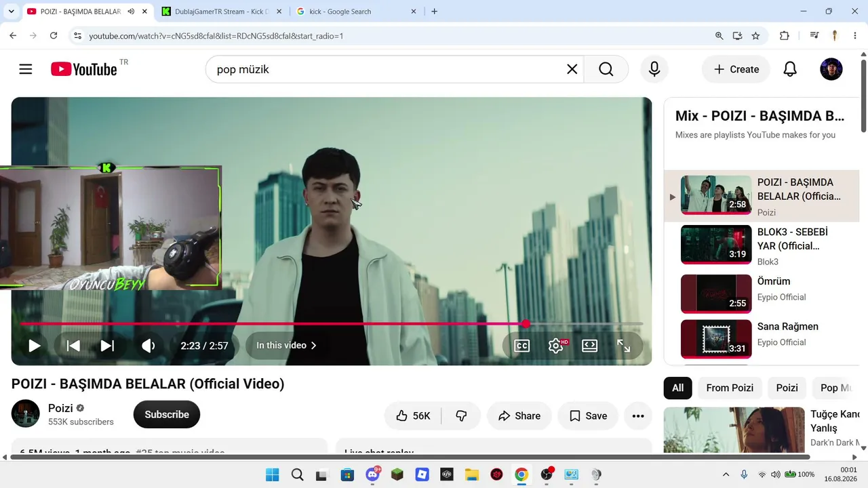This screenshot has height=488, width=868.
Task: Bookmark this page with the star
Action: [x=755, y=36]
